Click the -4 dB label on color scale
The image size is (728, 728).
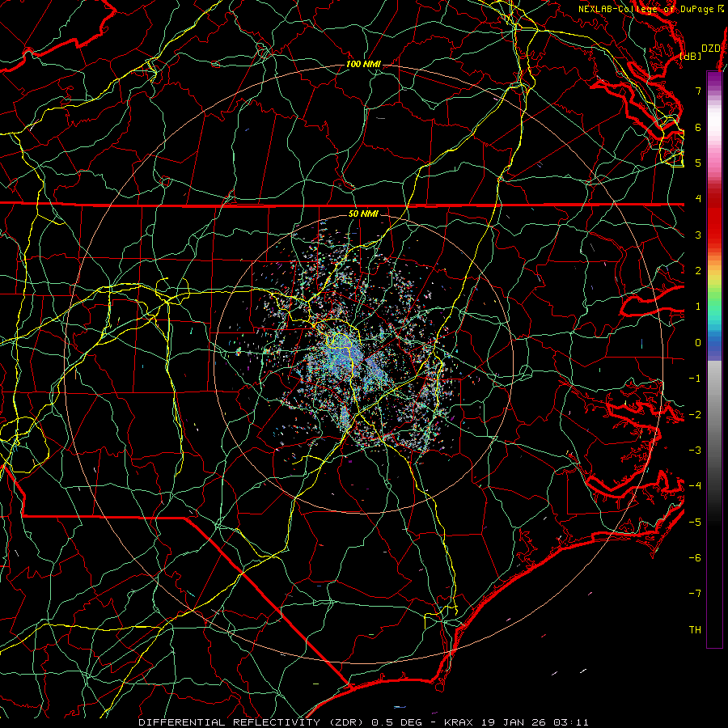695,486
